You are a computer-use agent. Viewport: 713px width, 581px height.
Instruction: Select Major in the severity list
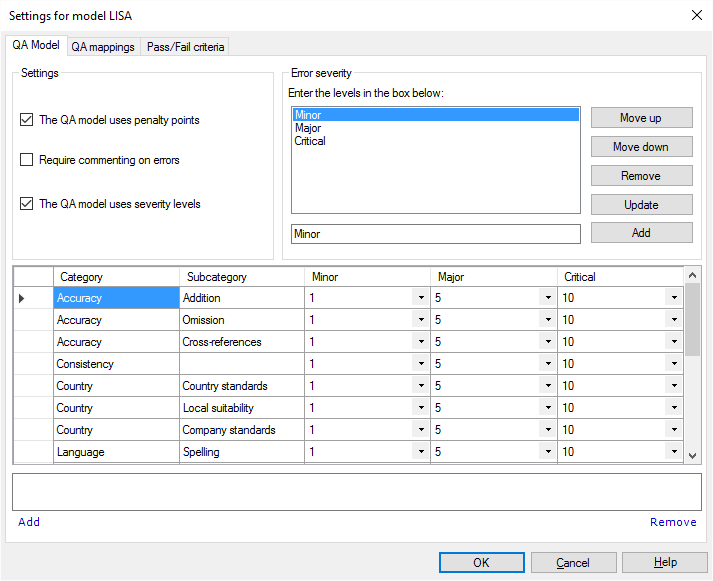(308, 128)
